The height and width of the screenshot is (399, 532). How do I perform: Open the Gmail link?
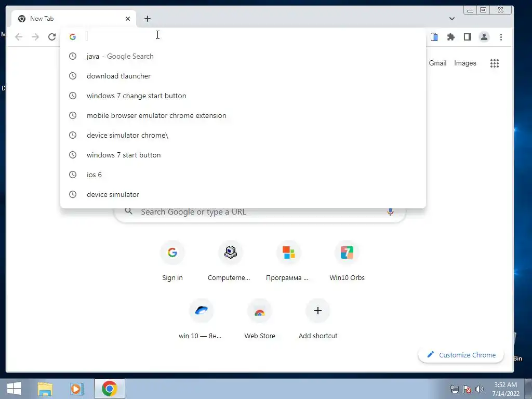pyautogui.click(x=437, y=63)
